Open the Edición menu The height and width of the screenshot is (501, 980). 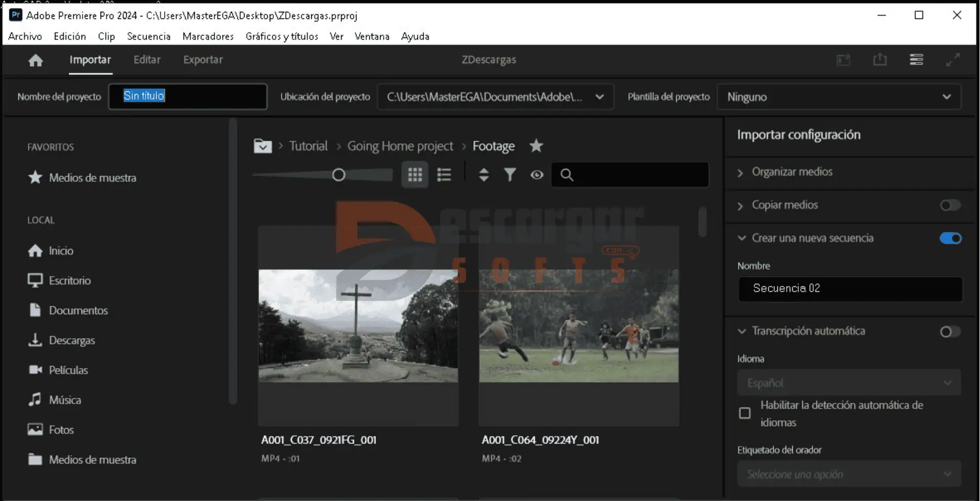click(70, 36)
